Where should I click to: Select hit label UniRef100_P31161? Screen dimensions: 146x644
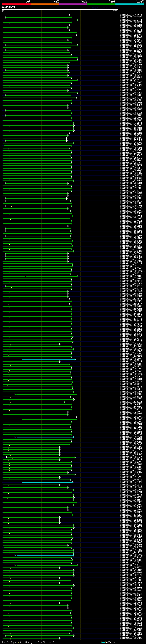click(x=131, y=347)
